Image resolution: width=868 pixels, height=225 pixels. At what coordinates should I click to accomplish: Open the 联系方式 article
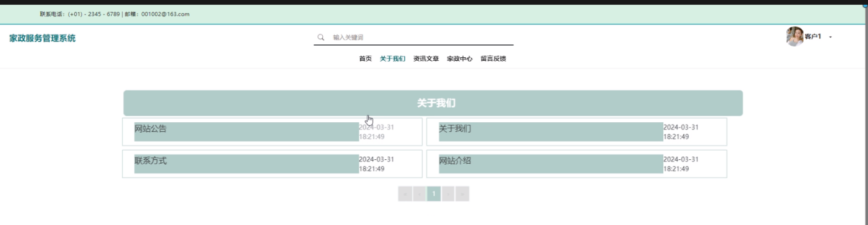coord(272,164)
